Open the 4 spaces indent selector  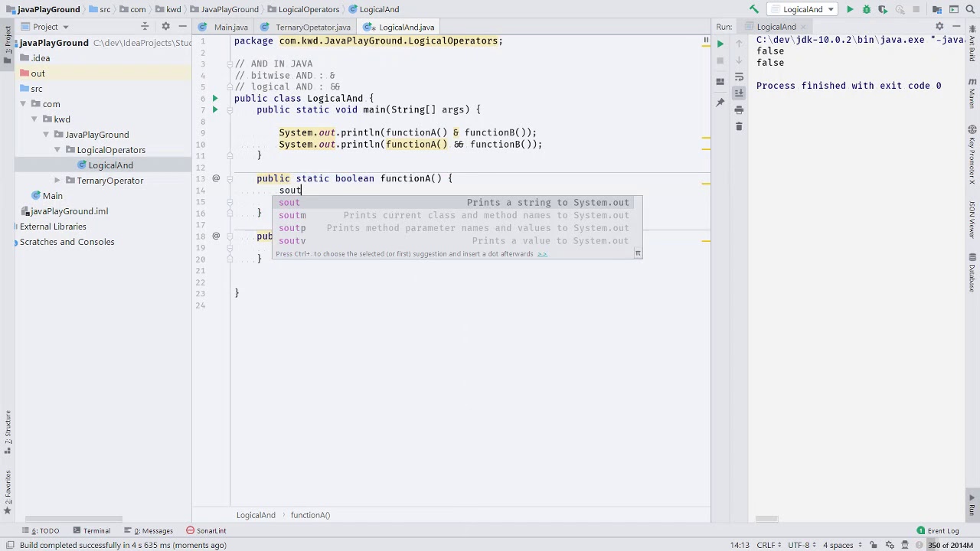[x=841, y=545]
